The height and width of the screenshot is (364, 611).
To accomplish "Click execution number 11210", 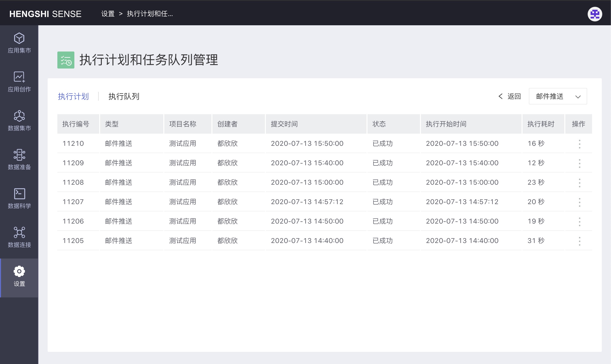I will click(x=73, y=144).
